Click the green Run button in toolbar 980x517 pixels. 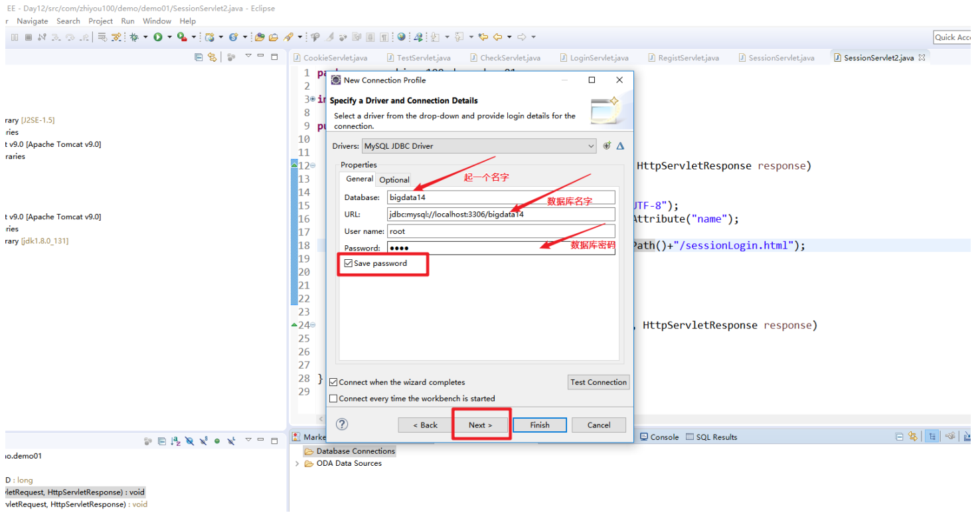[158, 37]
